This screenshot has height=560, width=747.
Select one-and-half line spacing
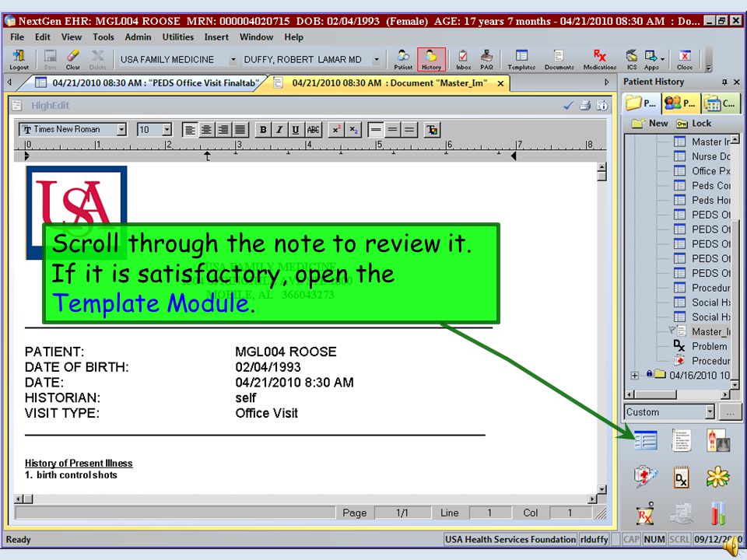[x=392, y=130]
